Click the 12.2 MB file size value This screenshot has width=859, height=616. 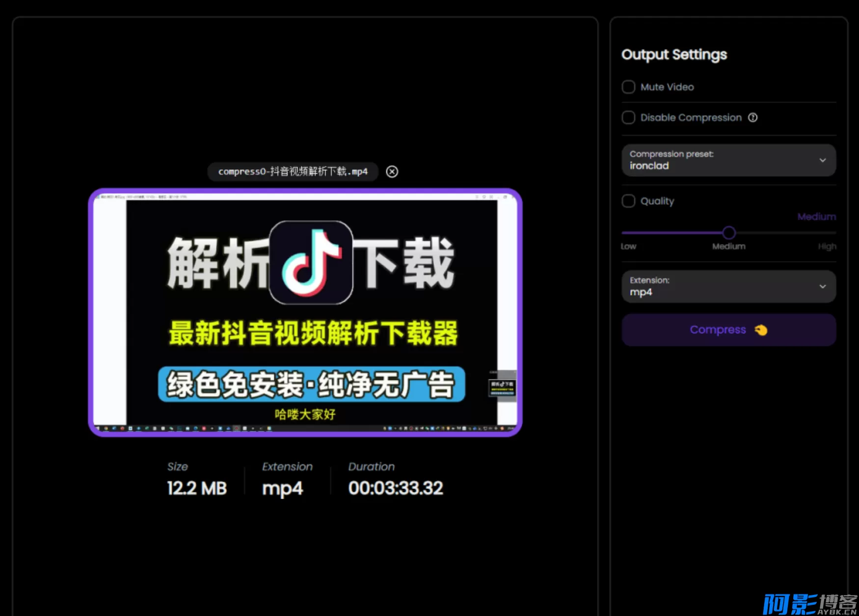coord(197,488)
